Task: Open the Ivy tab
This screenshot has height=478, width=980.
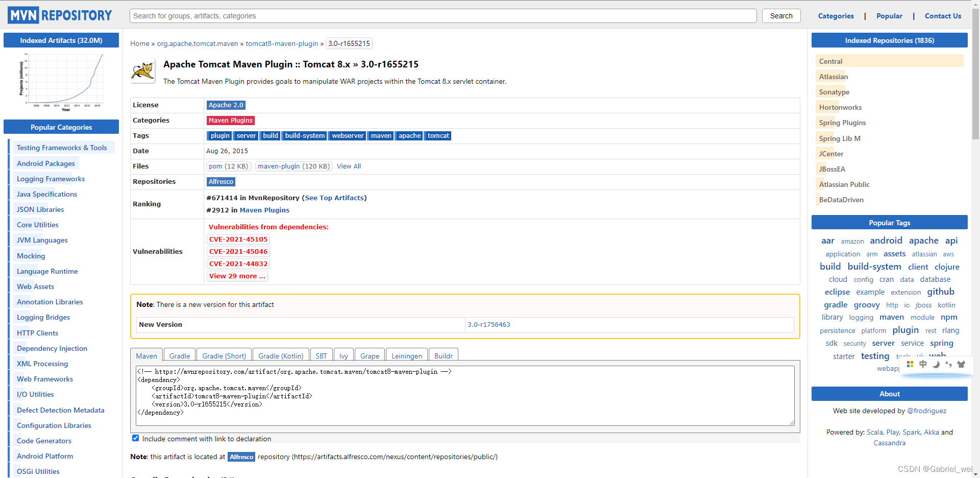Action: click(344, 356)
